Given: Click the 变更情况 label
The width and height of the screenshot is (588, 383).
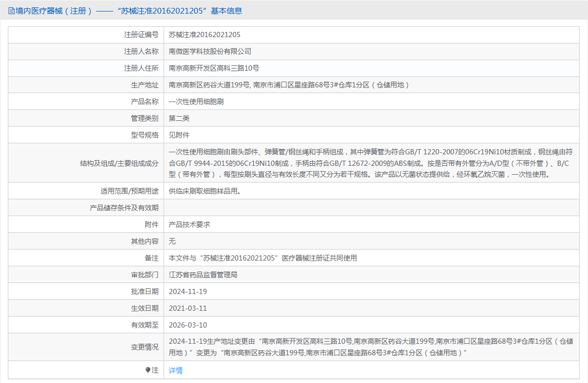Looking at the screenshot, I should (145, 347).
